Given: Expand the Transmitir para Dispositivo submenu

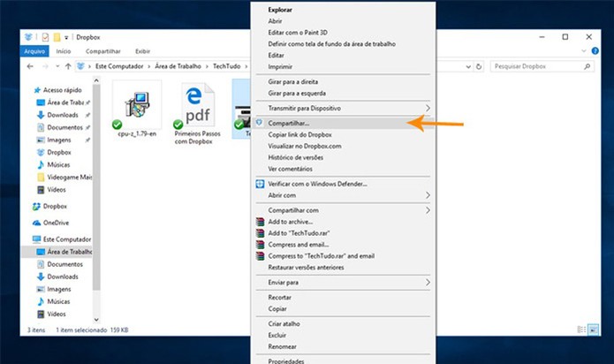Looking at the screenshot, I should pyautogui.click(x=343, y=108).
